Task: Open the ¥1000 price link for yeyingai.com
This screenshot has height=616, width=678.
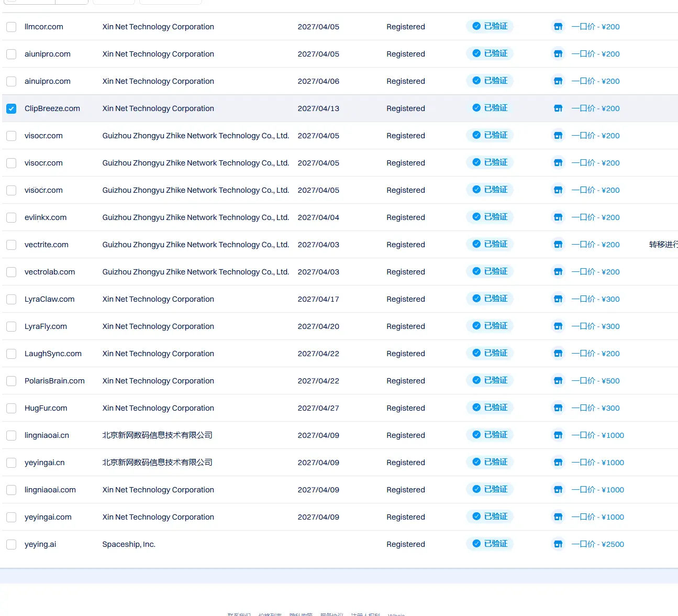Action: point(598,517)
